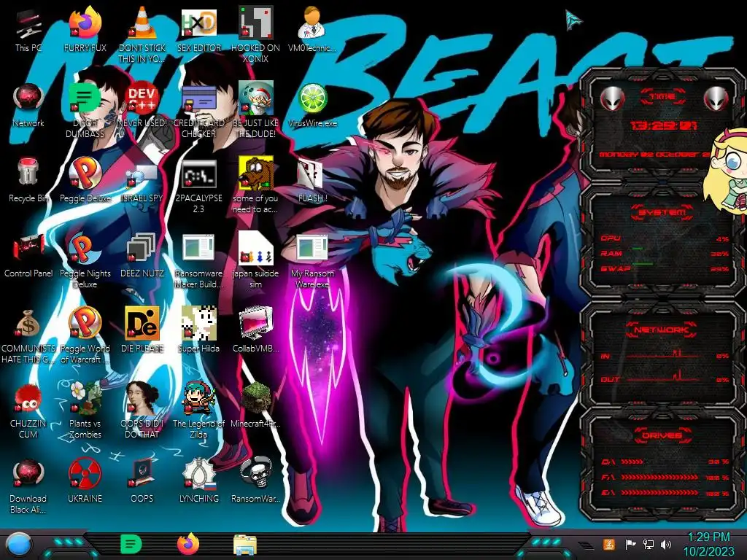Open the taskbar clock showing 1:29 PM

tap(709, 544)
